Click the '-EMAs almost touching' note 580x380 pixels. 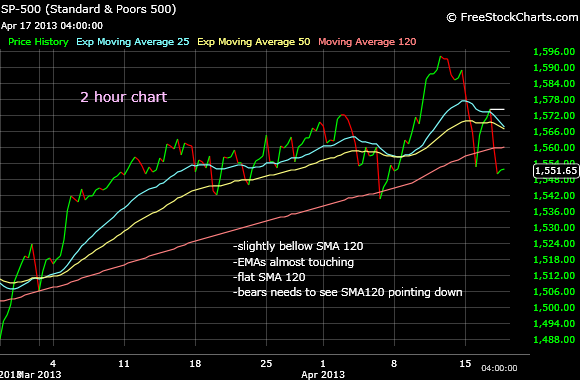293,262
